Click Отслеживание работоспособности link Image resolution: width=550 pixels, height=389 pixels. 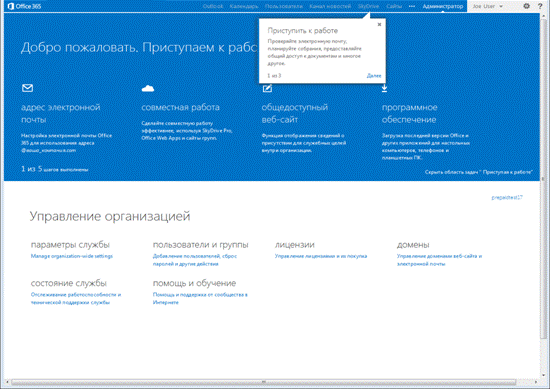pos(76,299)
